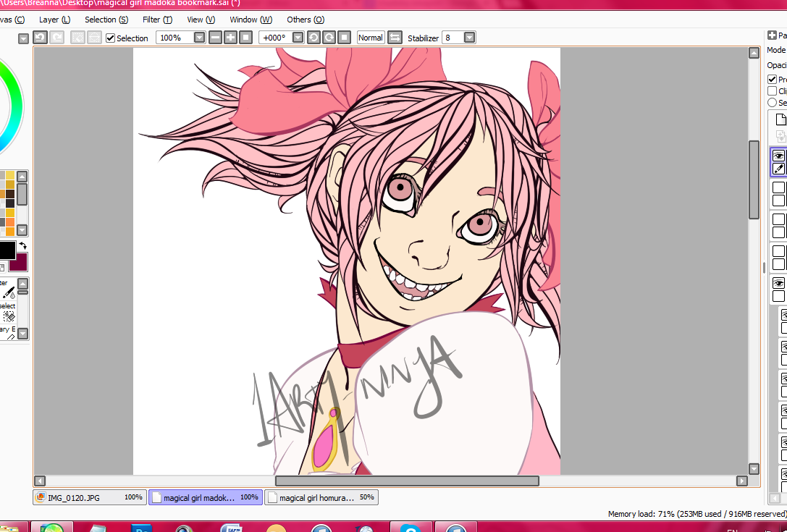This screenshot has height=532, width=787.
Task: Switch to IMG_0120.JPG document tab
Action: pos(90,497)
